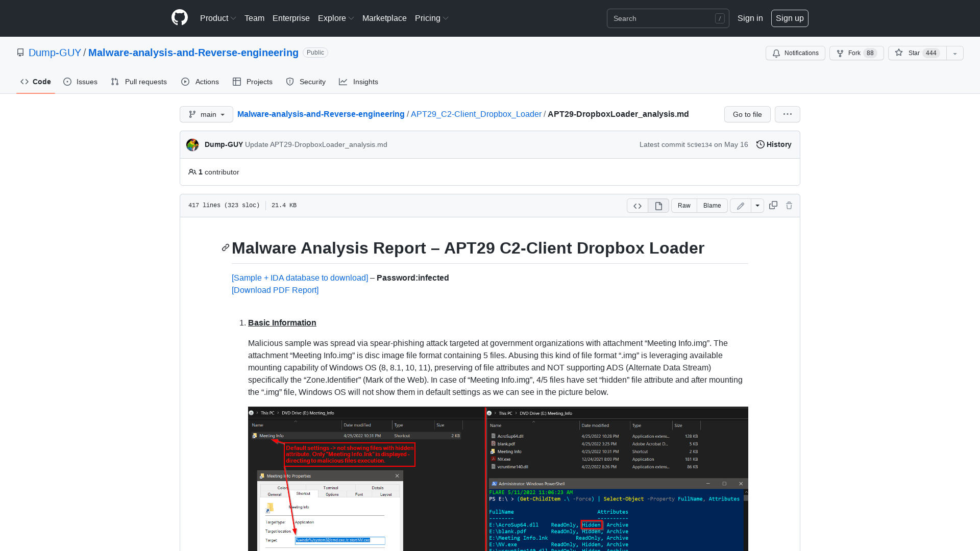Open commit hash 5c9e134
This screenshot has height=551, width=980.
(699, 145)
